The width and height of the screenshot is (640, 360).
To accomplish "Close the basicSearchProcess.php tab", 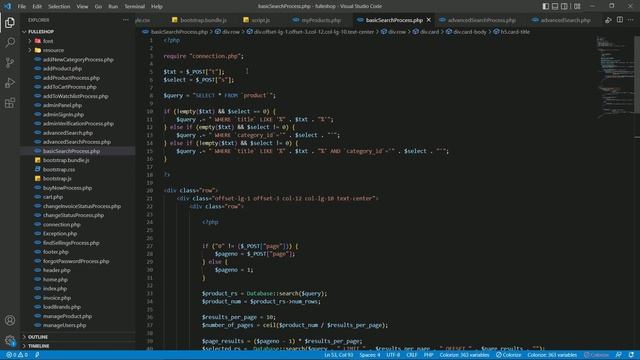I will coord(429,20).
